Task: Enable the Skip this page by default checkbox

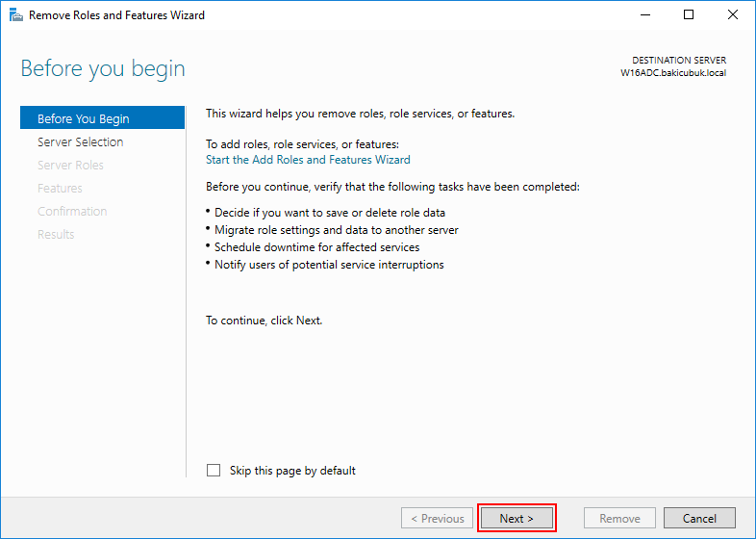Action: 214,471
